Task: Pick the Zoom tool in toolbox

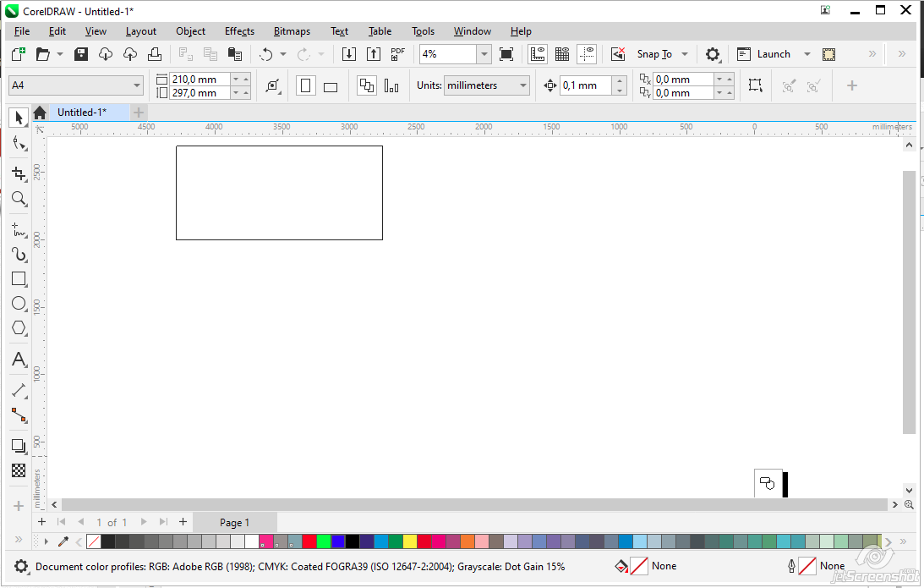Action: [x=19, y=199]
